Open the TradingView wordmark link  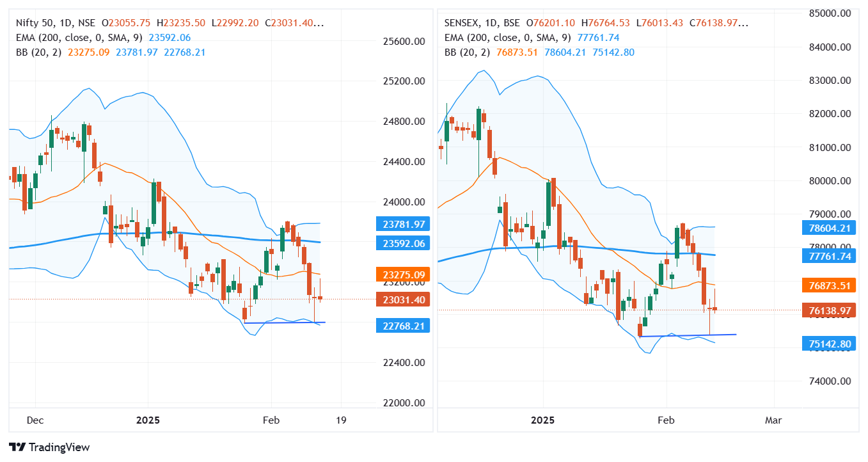(x=59, y=447)
